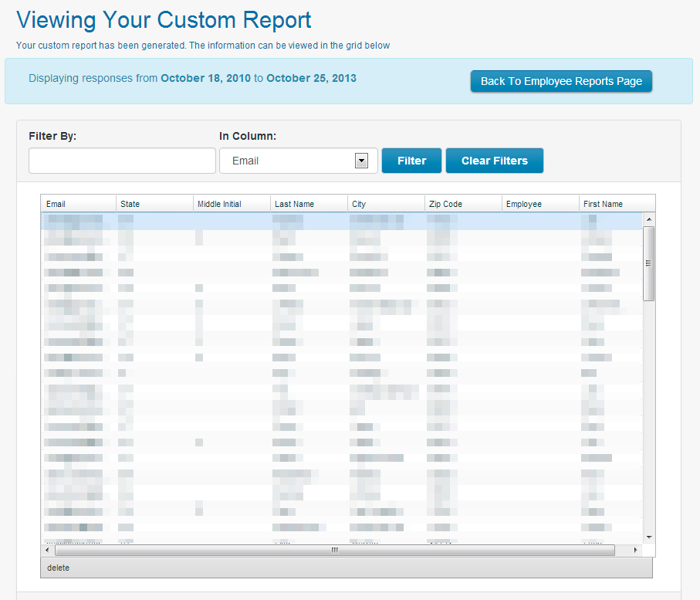Open Back To Employee Reports Page
Screen dimensions: 700x600
pos(561,80)
